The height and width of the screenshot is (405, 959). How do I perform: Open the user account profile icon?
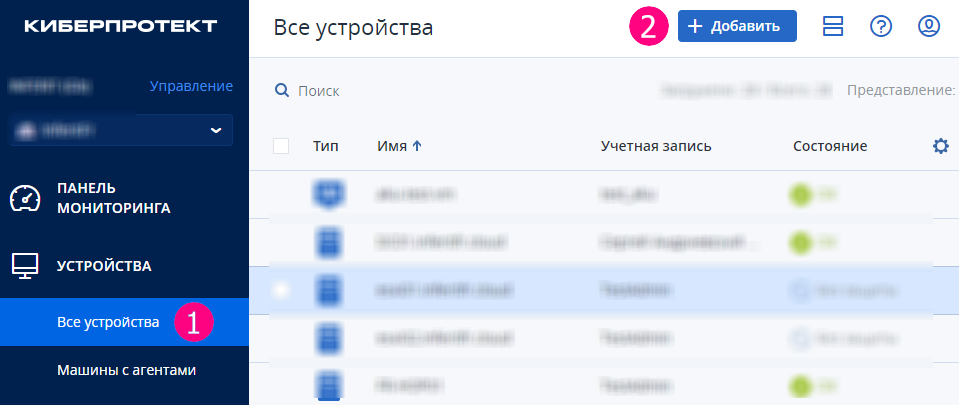(x=929, y=26)
